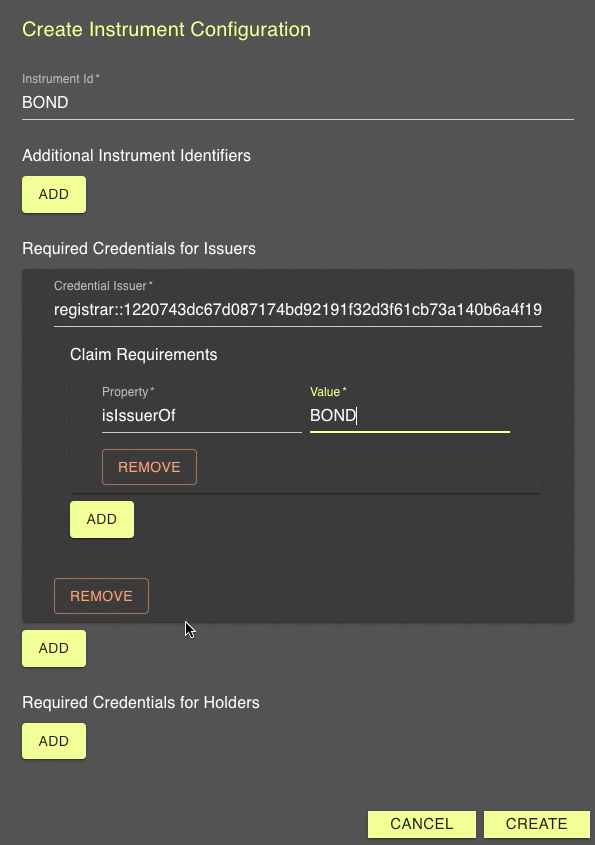Click the Claim Requirements section heading

click(x=134, y=354)
